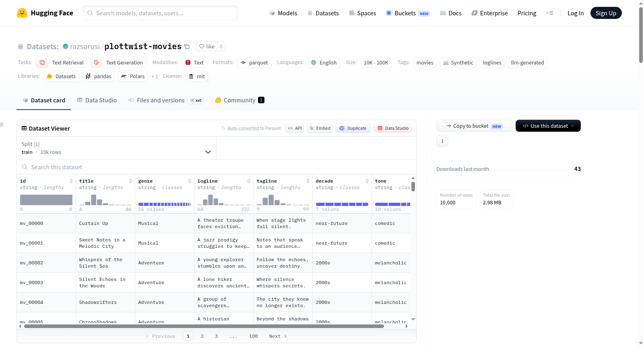
Task: Click the Datasets library tag
Action: click(x=61, y=76)
